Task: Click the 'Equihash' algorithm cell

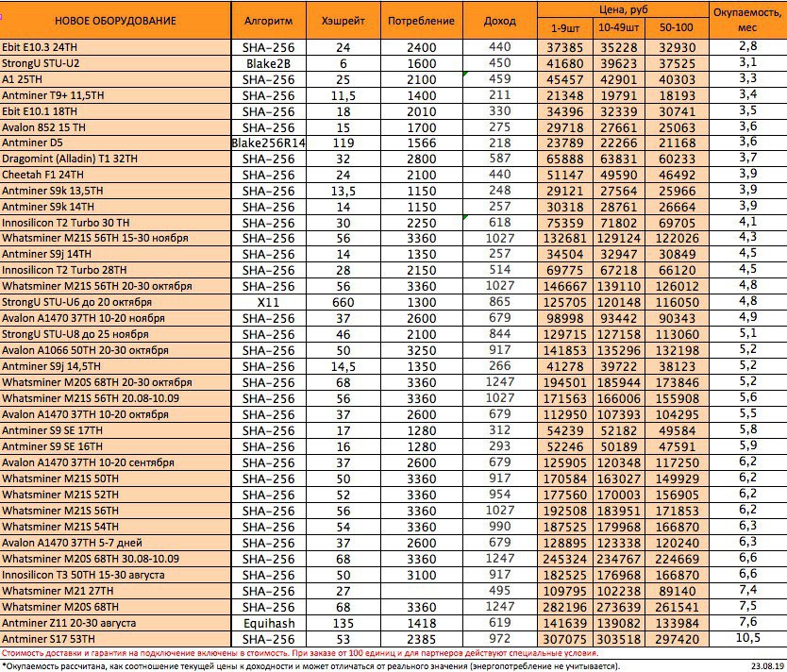Action: click(269, 623)
